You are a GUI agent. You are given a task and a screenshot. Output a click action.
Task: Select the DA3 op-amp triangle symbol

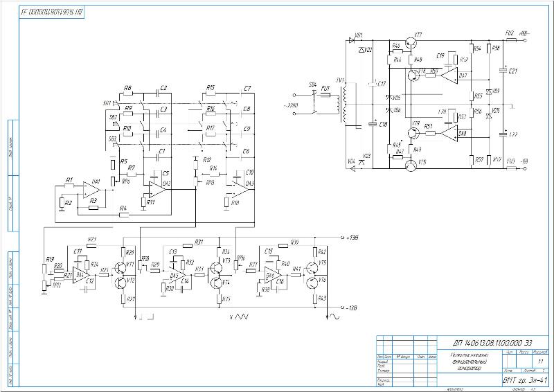point(240,190)
